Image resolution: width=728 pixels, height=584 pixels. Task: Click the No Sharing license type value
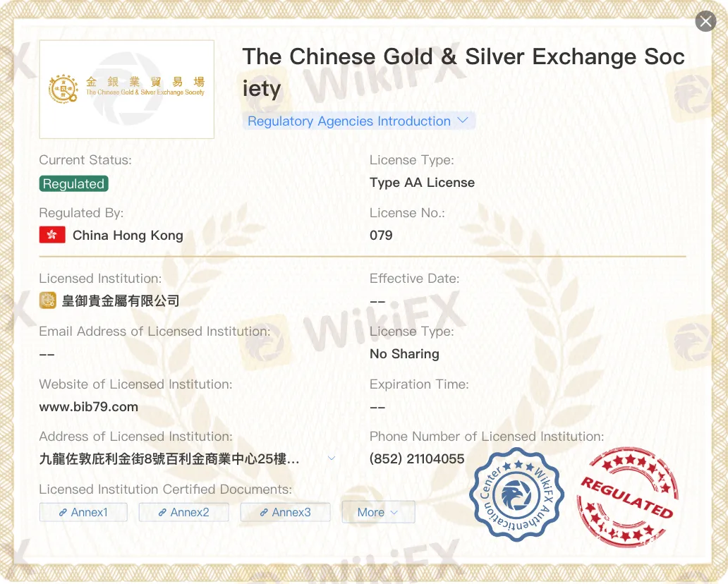404,353
